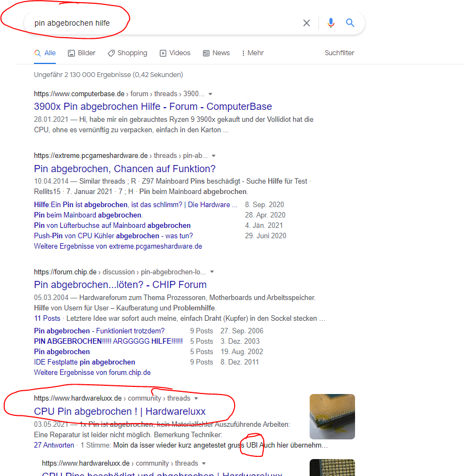Viewport: 465px width, 476px height.
Task: Click the '27 Antworten' link
Action: pyautogui.click(x=54, y=445)
